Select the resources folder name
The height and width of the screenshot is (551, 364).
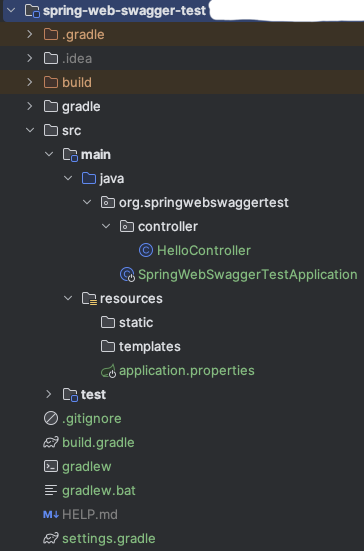[131, 298]
